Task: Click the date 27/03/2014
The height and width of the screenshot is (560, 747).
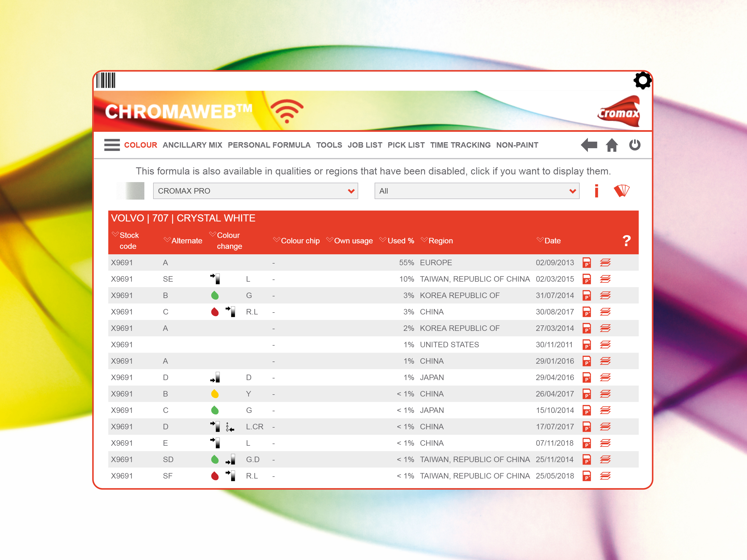Action: [555, 328]
